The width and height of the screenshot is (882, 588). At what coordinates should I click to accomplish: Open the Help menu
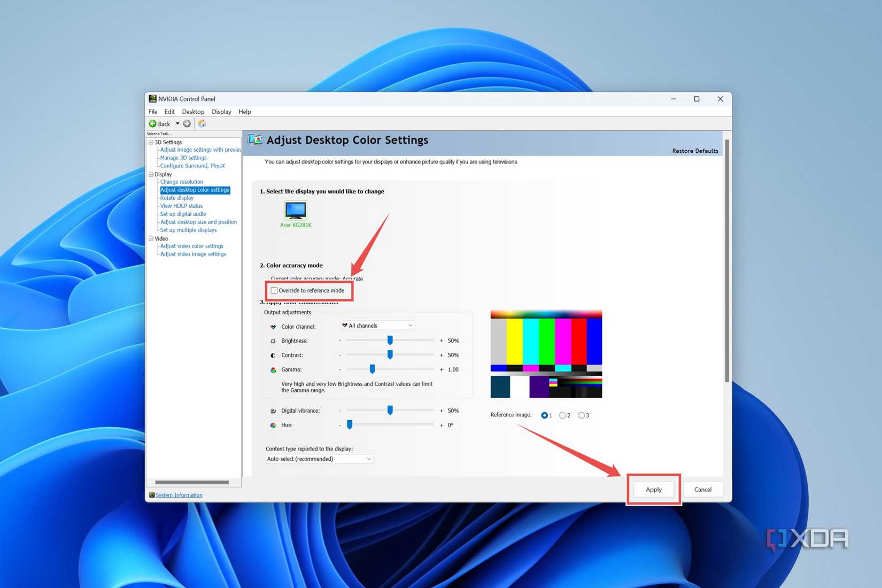click(x=244, y=111)
